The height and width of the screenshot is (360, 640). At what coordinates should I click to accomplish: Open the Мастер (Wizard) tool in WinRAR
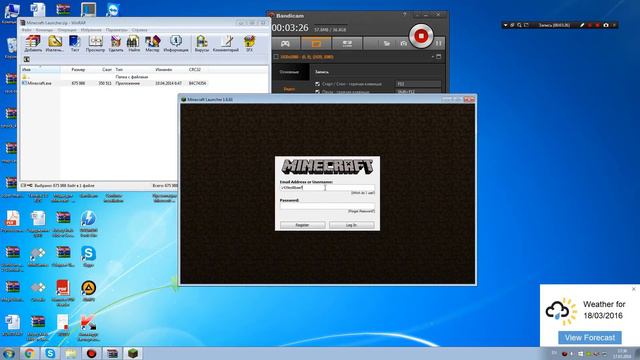(x=152, y=43)
